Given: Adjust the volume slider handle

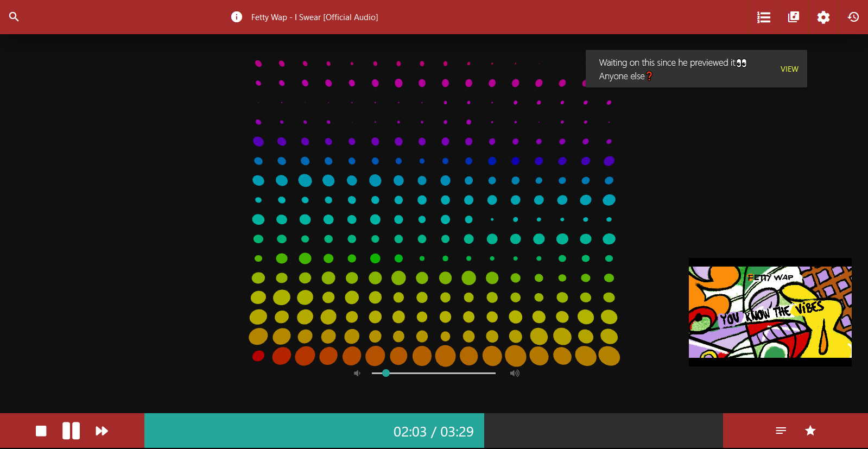Looking at the screenshot, I should click(386, 373).
